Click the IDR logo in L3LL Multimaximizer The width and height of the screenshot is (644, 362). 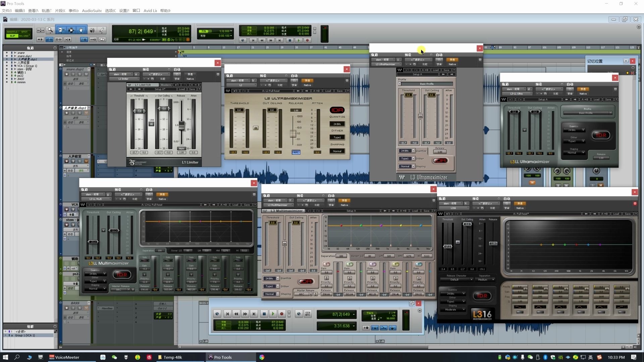[x=122, y=275]
